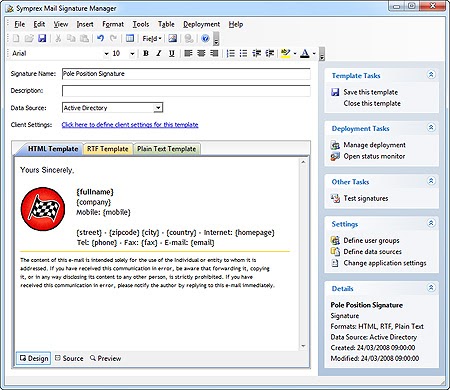Toggle bold formatting
Viewport: 450px width, 390px height.
146,53
